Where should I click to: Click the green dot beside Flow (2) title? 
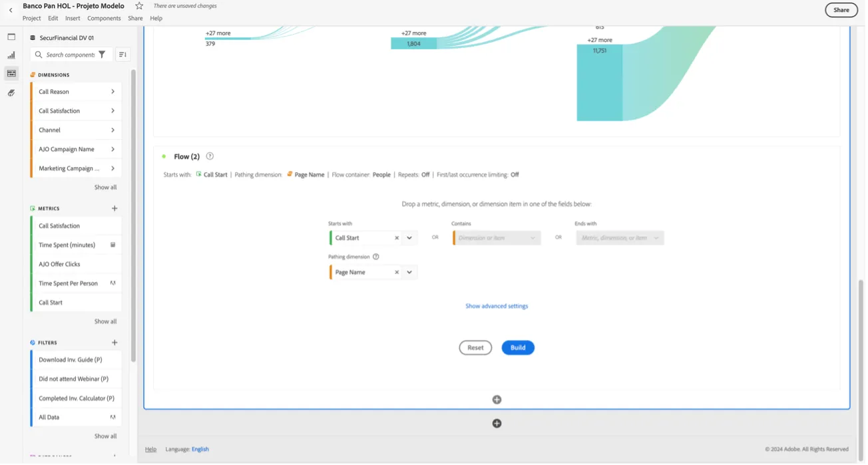click(164, 156)
